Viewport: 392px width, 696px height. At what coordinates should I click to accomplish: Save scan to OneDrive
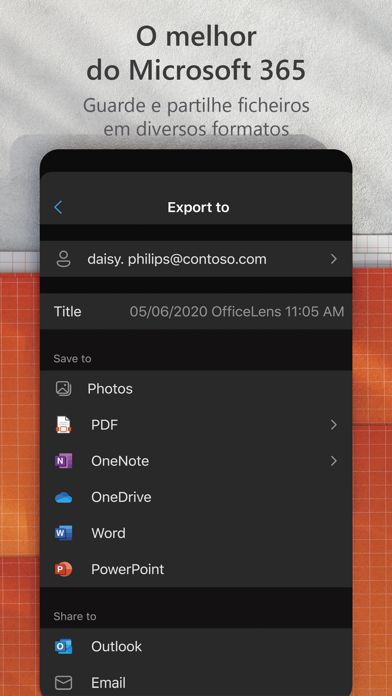196,497
